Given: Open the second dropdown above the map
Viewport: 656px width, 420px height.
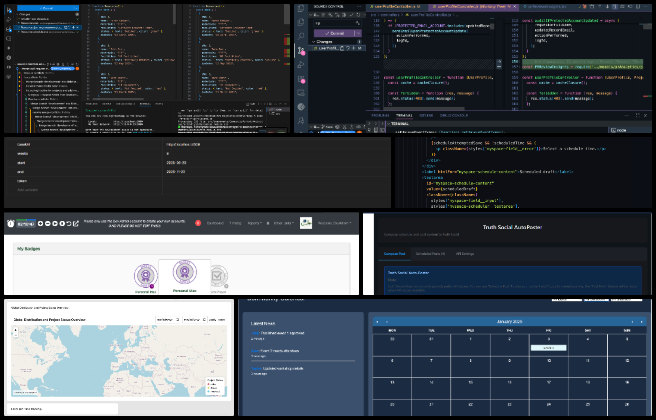Looking at the screenshot, I should 195,320.
